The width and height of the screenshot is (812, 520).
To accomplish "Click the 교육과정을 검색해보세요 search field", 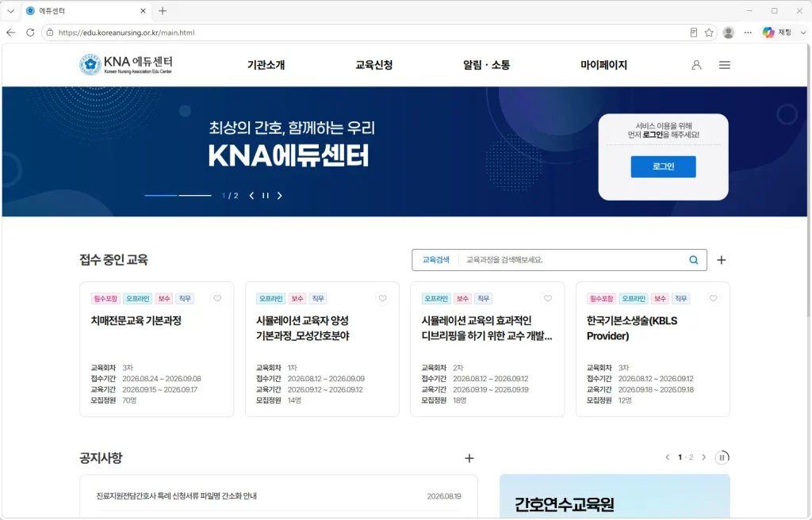I will (x=573, y=260).
